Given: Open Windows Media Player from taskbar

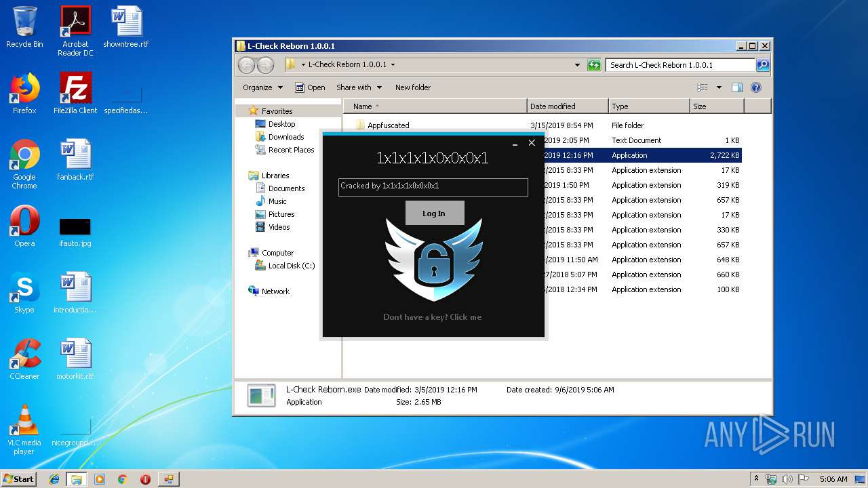Looking at the screenshot, I should pyautogui.click(x=100, y=479).
